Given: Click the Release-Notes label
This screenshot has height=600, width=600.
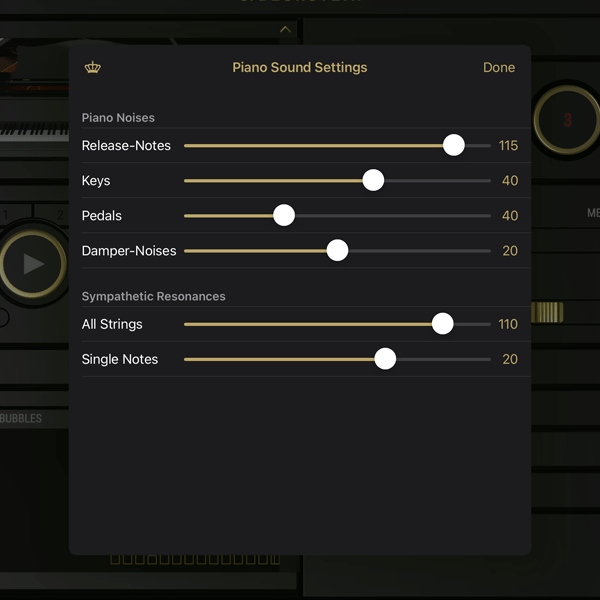Looking at the screenshot, I should [126, 145].
